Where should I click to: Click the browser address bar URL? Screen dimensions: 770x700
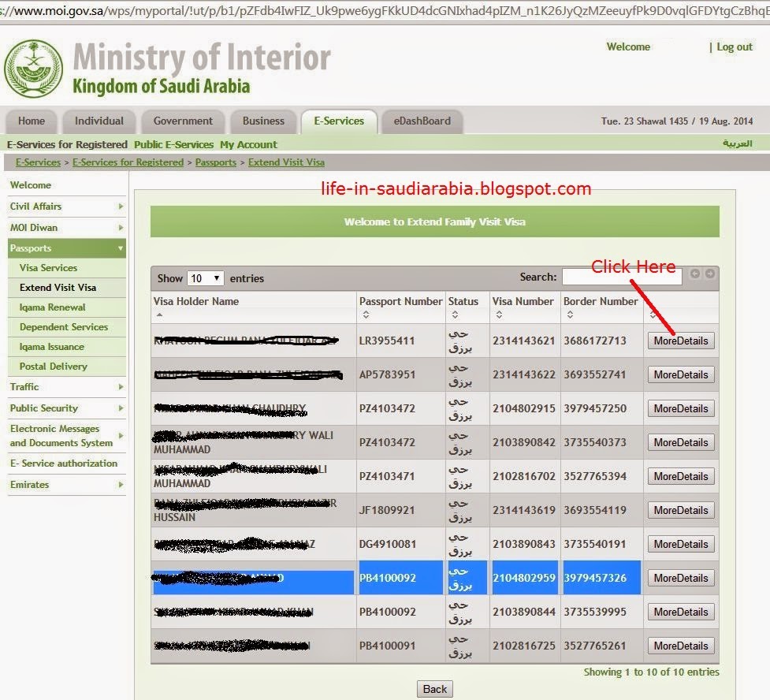coord(385,10)
